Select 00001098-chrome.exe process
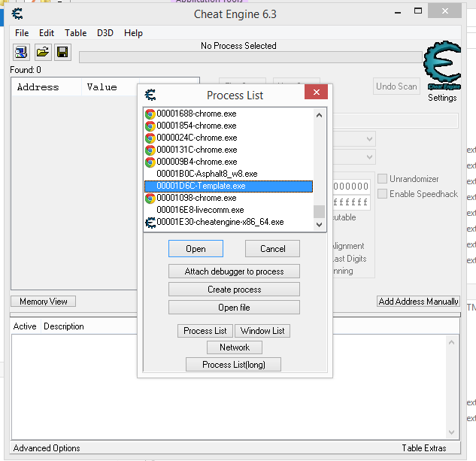 coord(229,198)
